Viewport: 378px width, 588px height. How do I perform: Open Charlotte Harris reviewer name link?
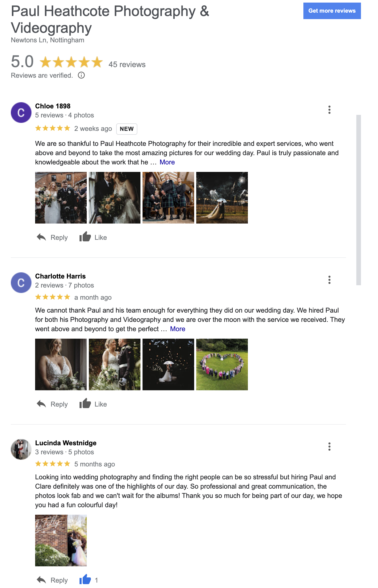point(60,276)
